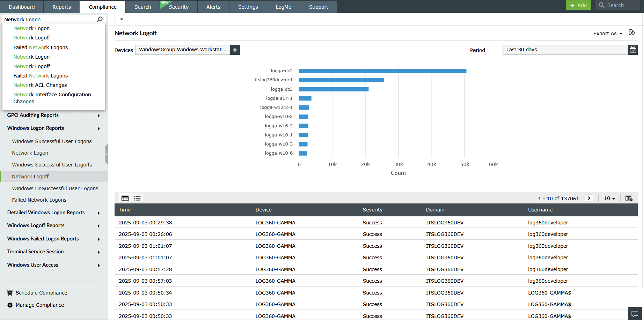Image resolution: width=644 pixels, height=320 pixels.
Task: Click the green Add button
Action: pyautogui.click(x=578, y=5)
